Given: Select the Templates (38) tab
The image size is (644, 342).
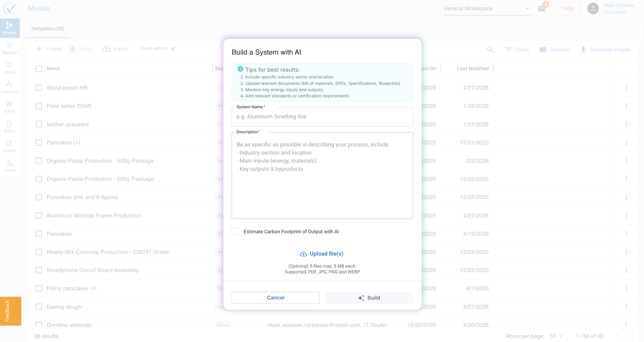Looking at the screenshot, I should 48,28.
